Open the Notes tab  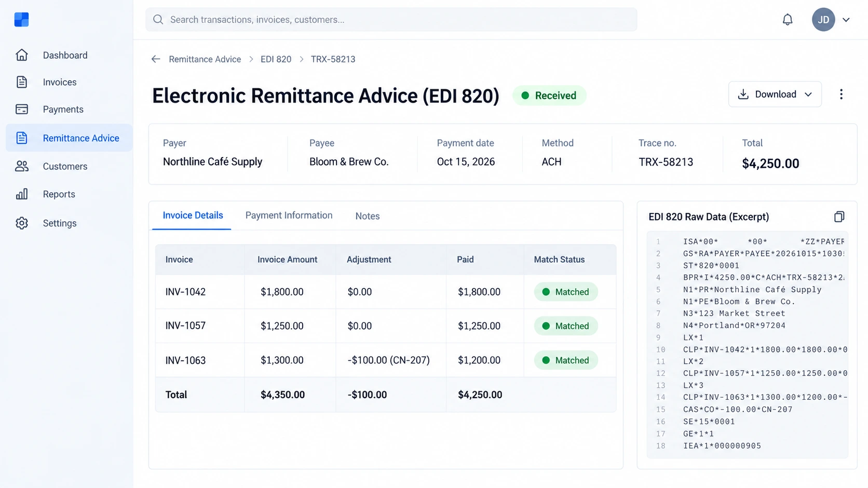point(368,216)
